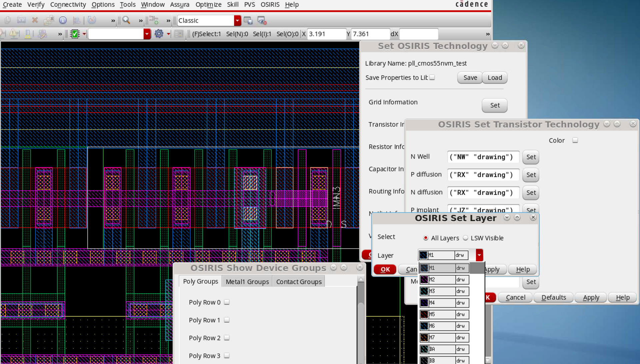This screenshot has height=364, width=640.
Task: Switch to the Contact Groups tab
Action: 299,282
